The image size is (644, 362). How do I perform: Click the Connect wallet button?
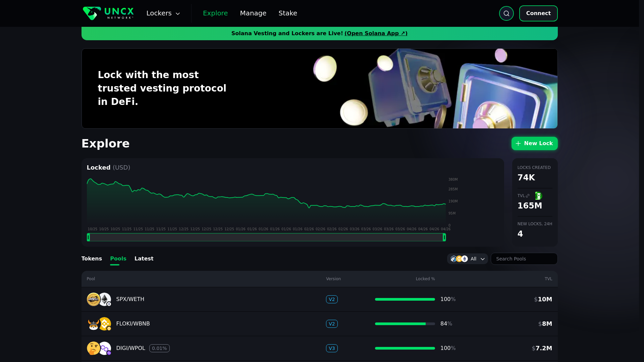tap(538, 13)
